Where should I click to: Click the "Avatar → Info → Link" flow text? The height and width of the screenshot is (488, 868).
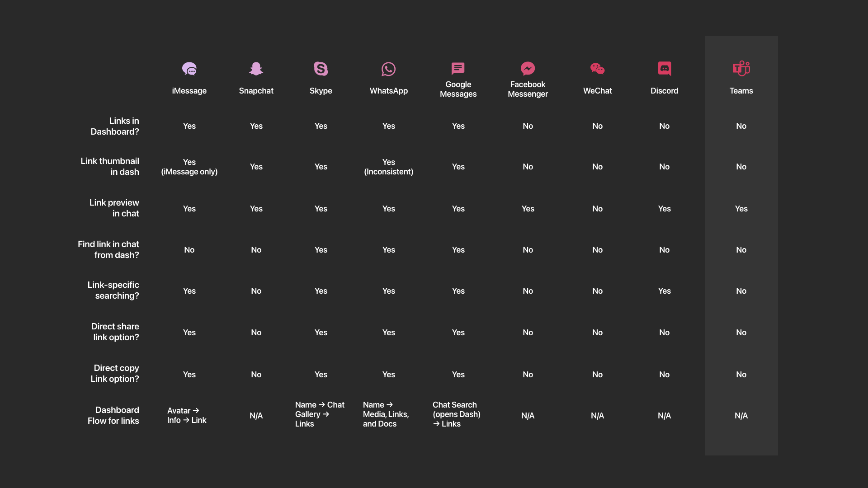[x=187, y=415]
